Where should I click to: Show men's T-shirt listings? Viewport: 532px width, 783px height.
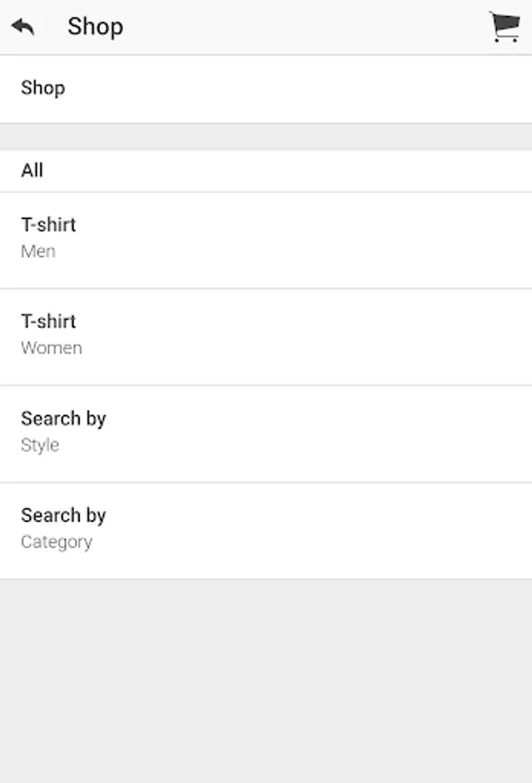pos(266,239)
